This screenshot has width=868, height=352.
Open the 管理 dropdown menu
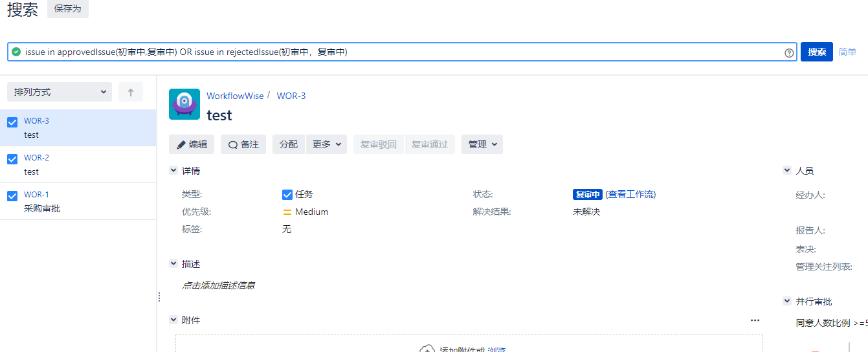pos(482,144)
